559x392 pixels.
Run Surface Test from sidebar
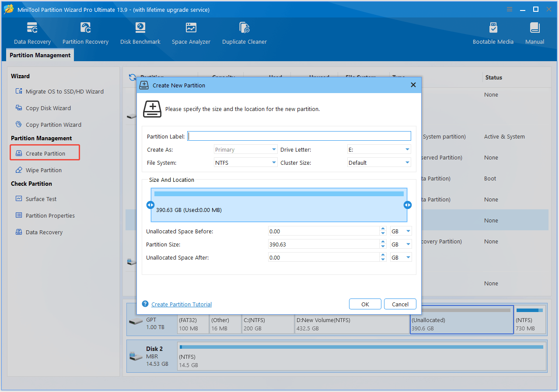36,199
